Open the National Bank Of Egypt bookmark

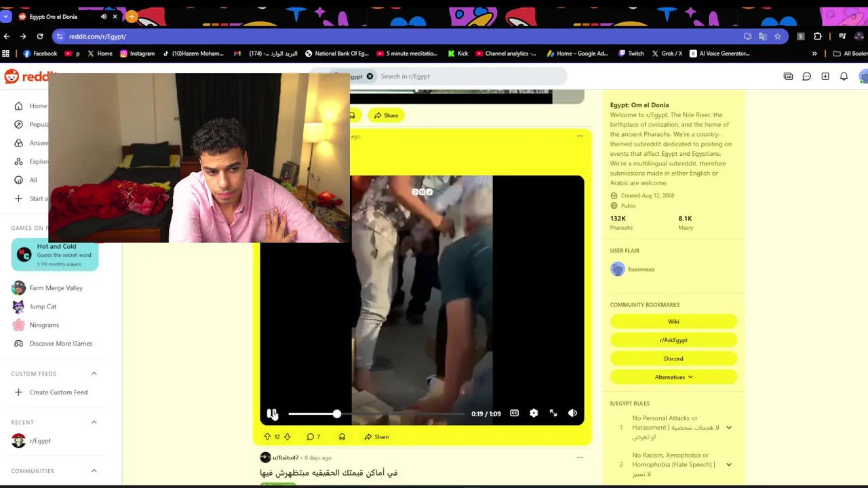point(337,54)
